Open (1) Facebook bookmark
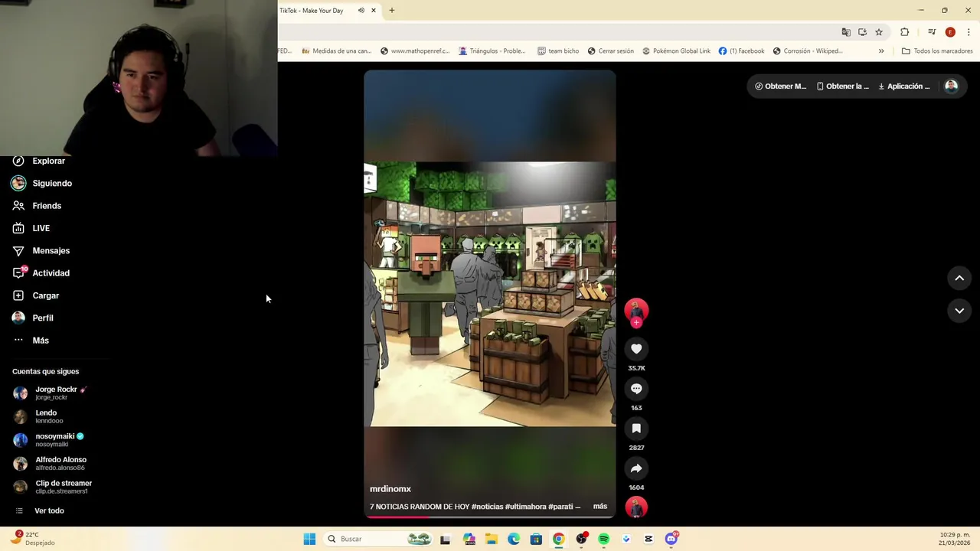Image resolution: width=980 pixels, height=551 pixels. click(741, 51)
